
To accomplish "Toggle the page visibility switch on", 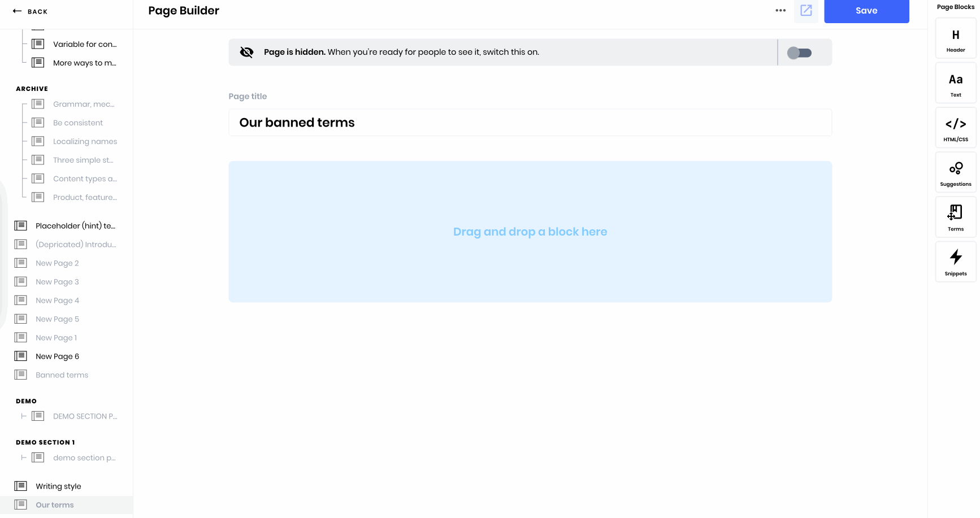I will coord(800,53).
